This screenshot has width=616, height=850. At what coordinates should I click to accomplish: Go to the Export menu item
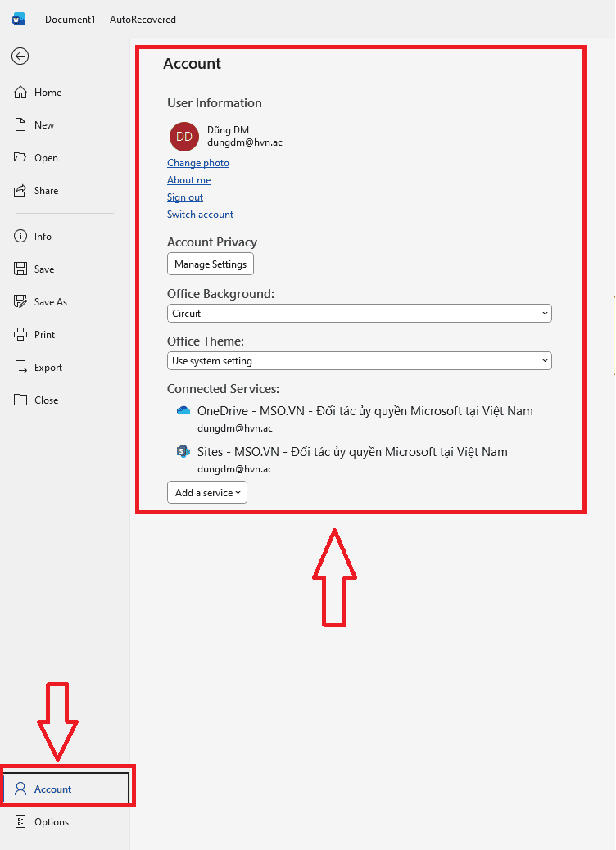tap(48, 368)
